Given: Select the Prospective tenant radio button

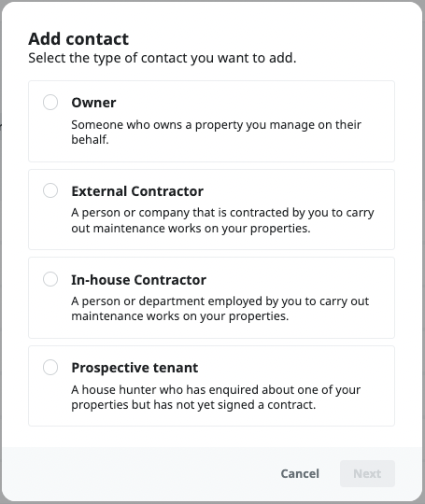Looking at the screenshot, I should pyautogui.click(x=50, y=367).
